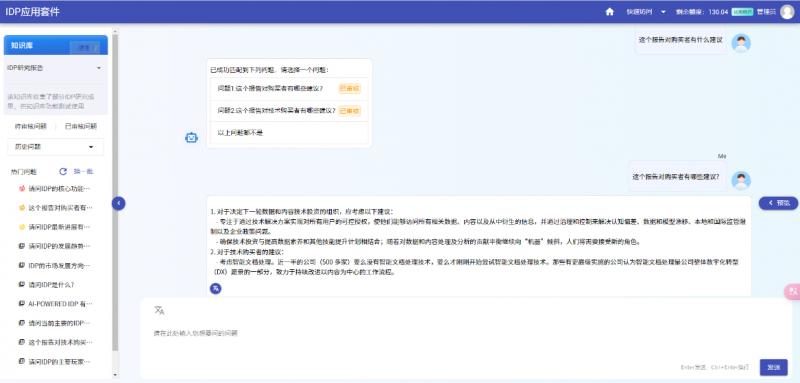Click the scrollbar down arrow at sidebar bottom
800x383 pixels.
pos(115,375)
